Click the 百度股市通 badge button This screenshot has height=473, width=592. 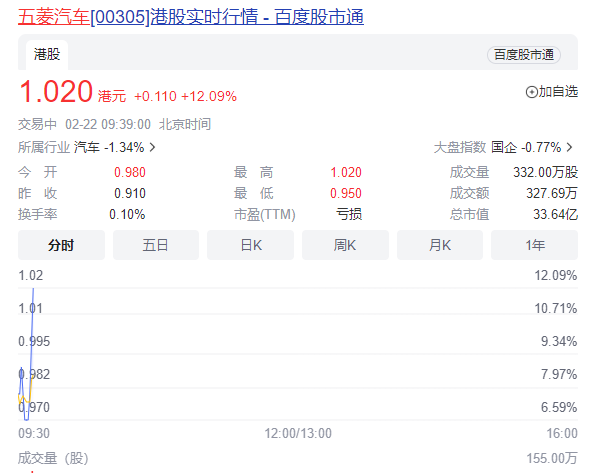pos(524,55)
